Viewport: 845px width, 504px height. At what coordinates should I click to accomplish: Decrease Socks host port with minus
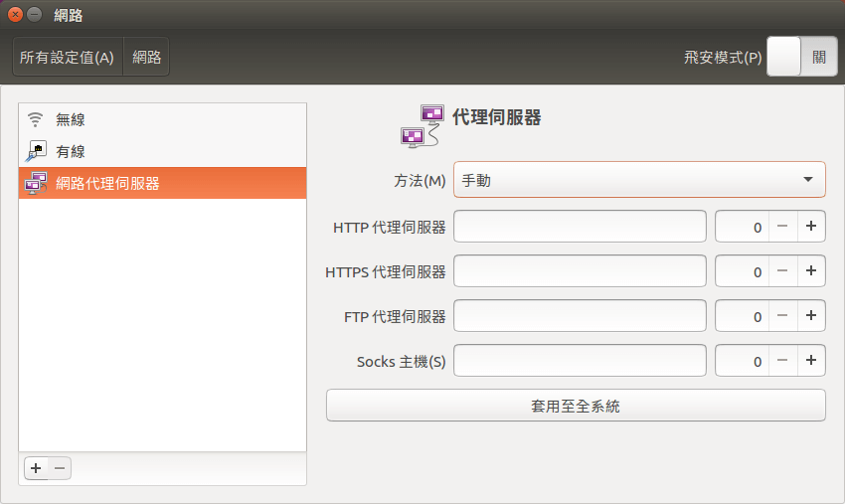pyautogui.click(x=782, y=361)
